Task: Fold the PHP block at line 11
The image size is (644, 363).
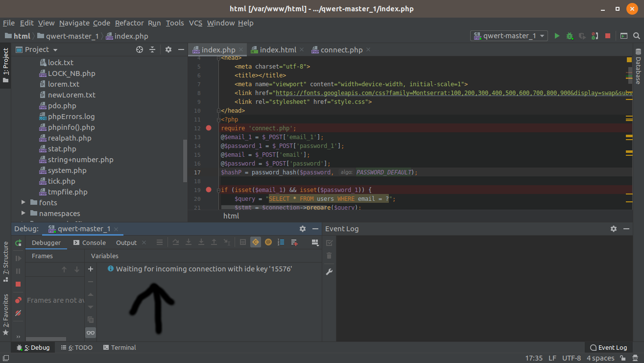Action: coord(218,119)
